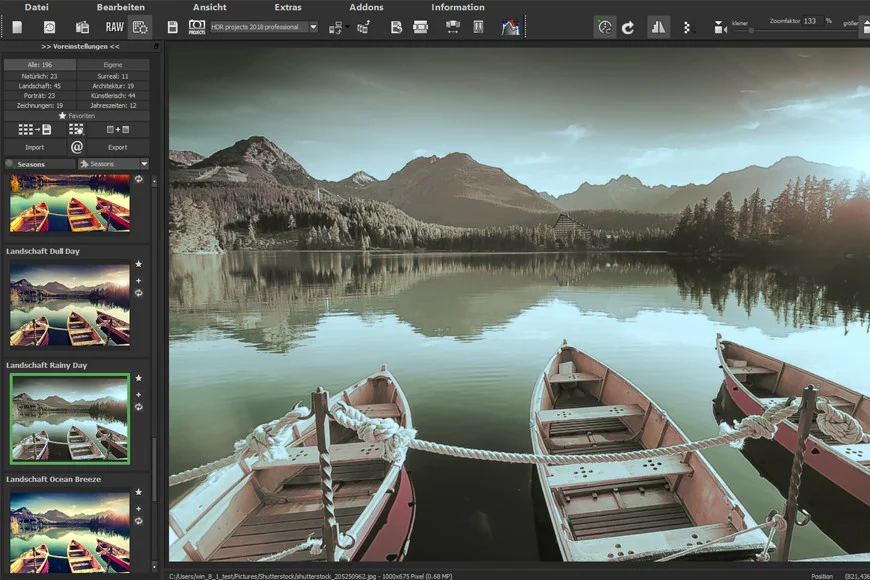Screen dimensions: 870x580
Task: Star the Landschaft Rainy Day preset
Action: point(139,378)
